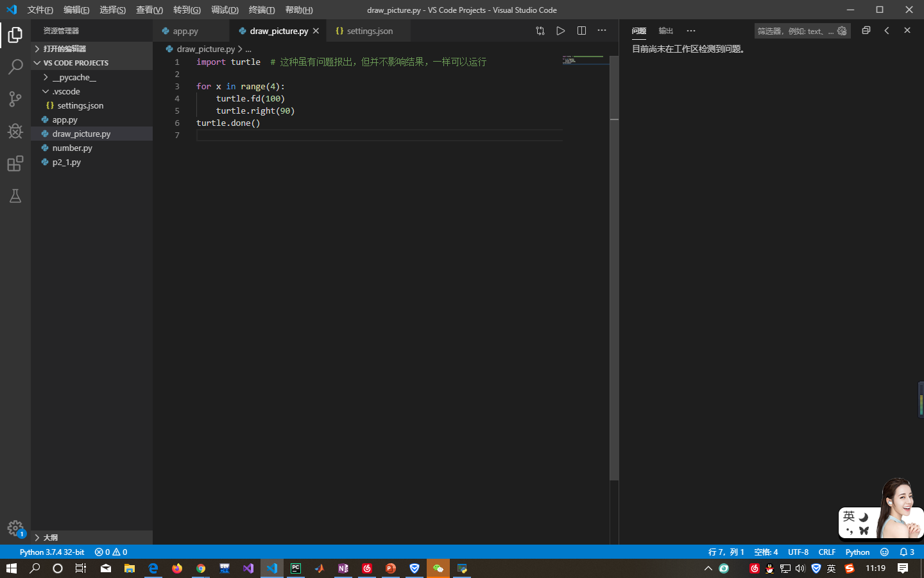Toggle the Problems panel filter input
Screen dimensions: 924x578
796,30
